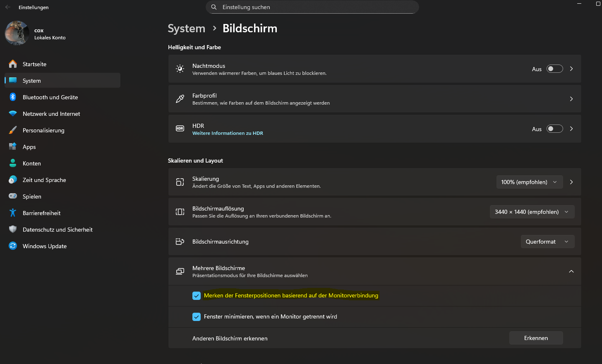Screen dimensions: 602x364
Task: Click the Spielen gamepad icon
Action: pyautogui.click(x=13, y=196)
